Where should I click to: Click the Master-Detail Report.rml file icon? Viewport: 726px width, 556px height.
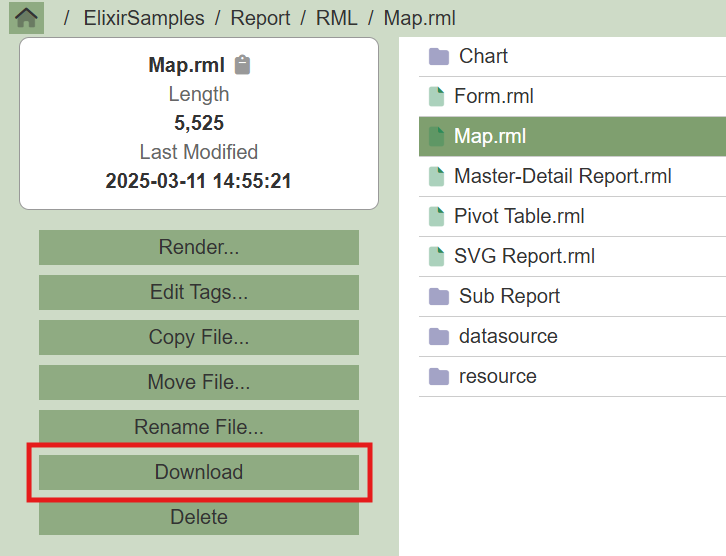(436, 176)
